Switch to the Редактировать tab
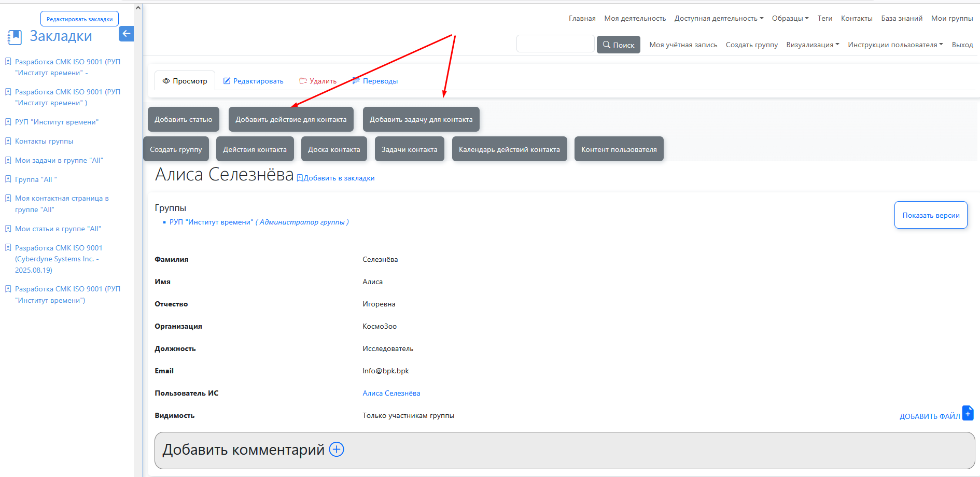 pos(253,81)
